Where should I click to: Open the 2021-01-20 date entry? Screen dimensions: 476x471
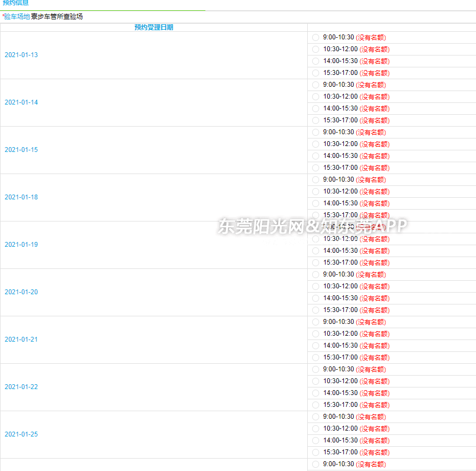22,292
